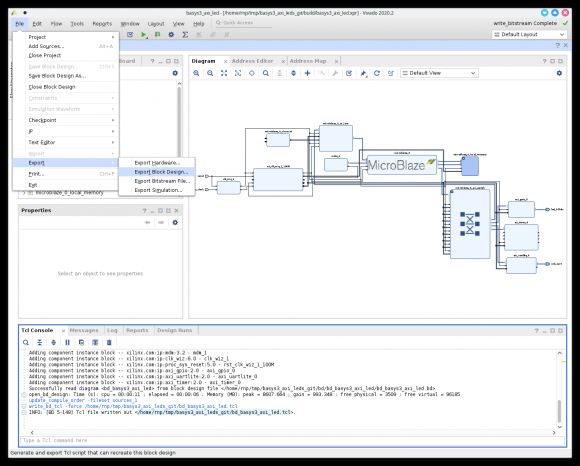This screenshot has height=466, width=580.
Task: Open the Default Layout dropdown
Action: 529,34
